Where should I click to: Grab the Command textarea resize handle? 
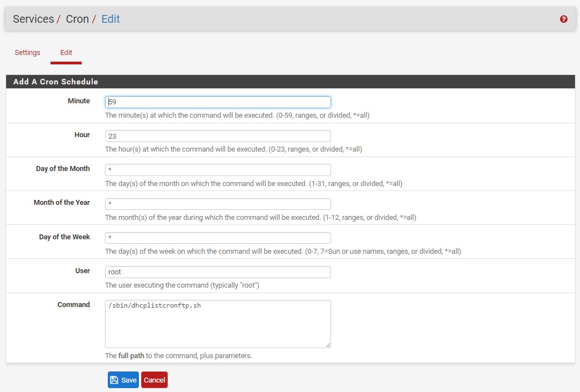point(328,345)
